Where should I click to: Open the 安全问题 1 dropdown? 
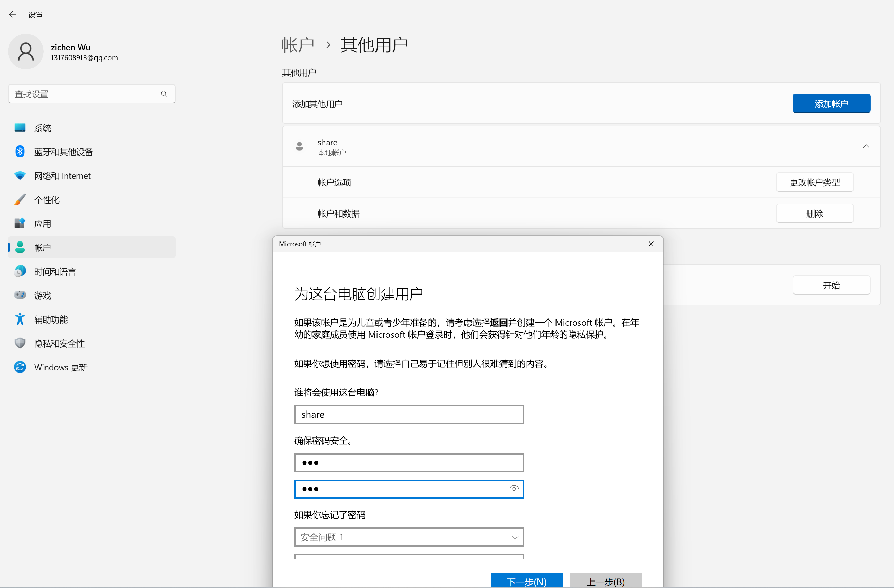(409, 537)
